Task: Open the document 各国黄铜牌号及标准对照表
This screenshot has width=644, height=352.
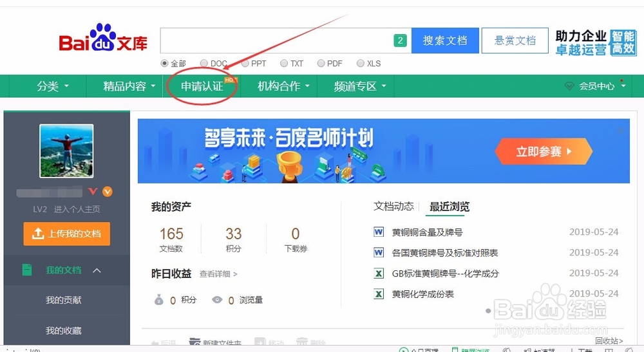Action: (445, 253)
